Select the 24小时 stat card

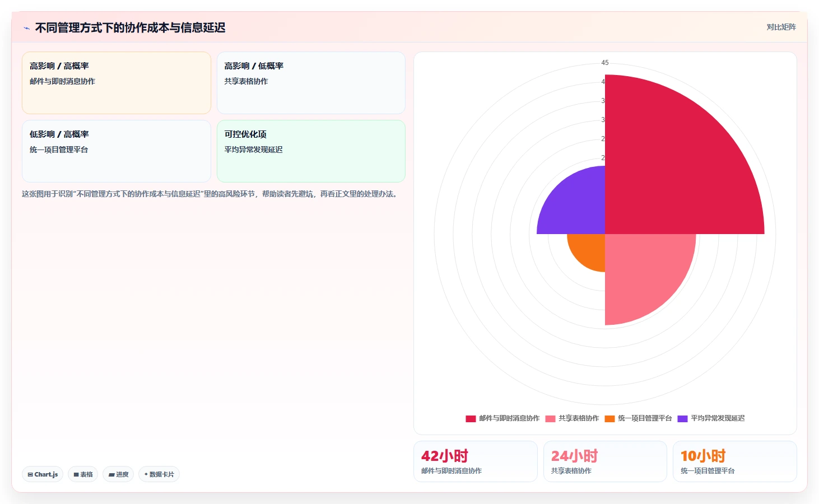[x=605, y=461]
